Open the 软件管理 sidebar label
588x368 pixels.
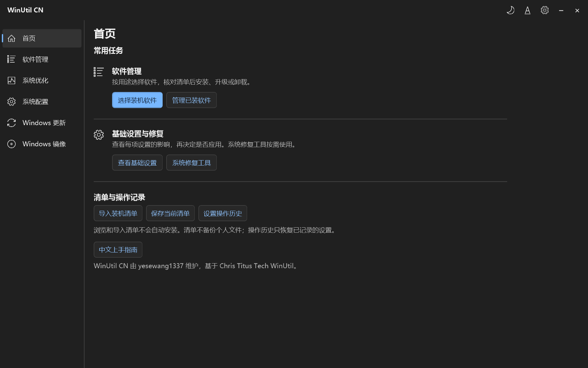tap(35, 59)
